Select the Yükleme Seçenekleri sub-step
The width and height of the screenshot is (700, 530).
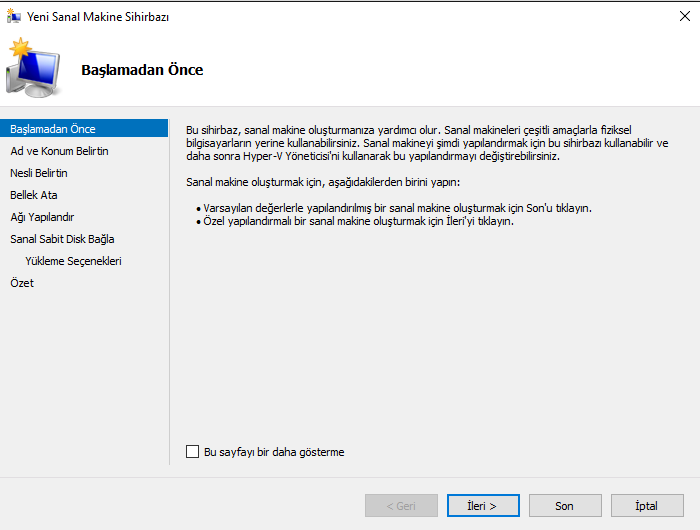point(73,261)
